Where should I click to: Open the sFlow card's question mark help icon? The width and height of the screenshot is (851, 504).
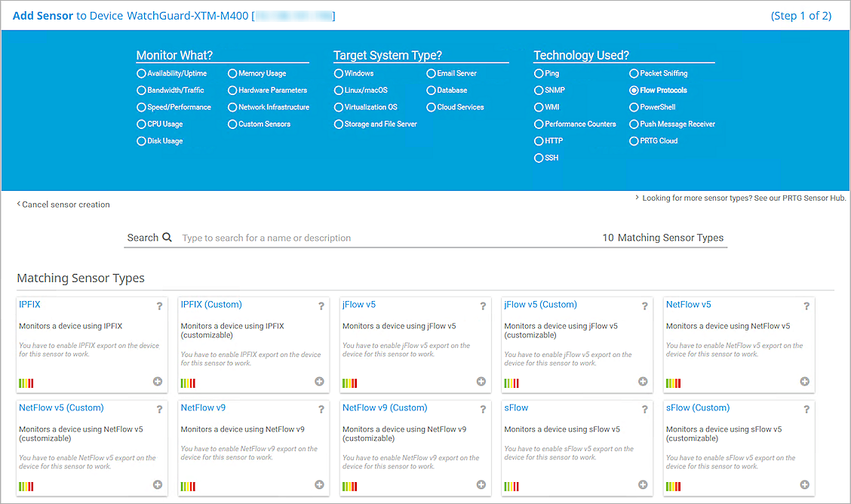pos(643,410)
